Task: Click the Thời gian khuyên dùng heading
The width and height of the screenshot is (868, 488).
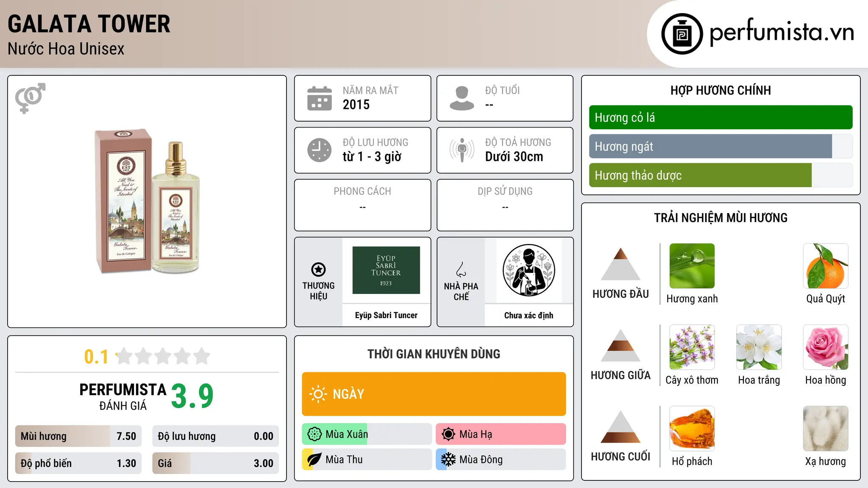Action: point(434,354)
